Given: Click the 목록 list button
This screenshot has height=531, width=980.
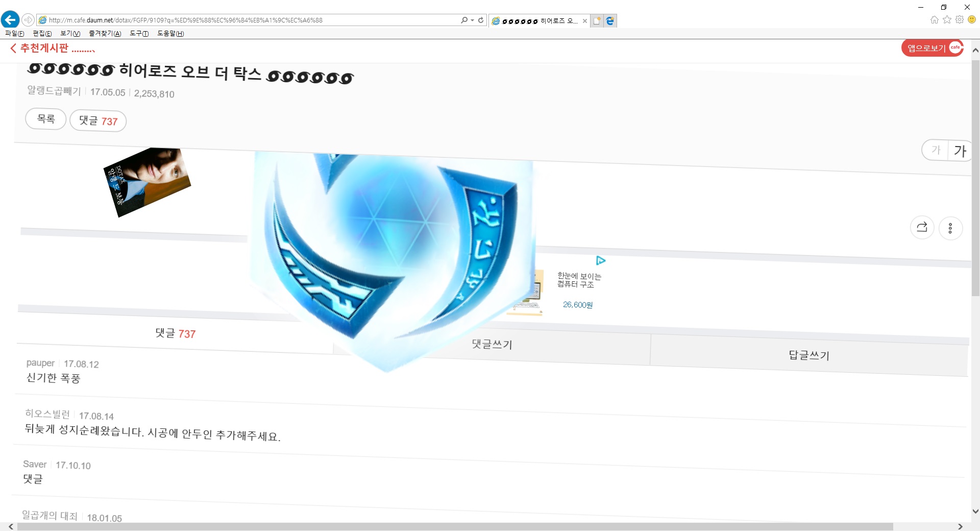Looking at the screenshot, I should coord(46,119).
